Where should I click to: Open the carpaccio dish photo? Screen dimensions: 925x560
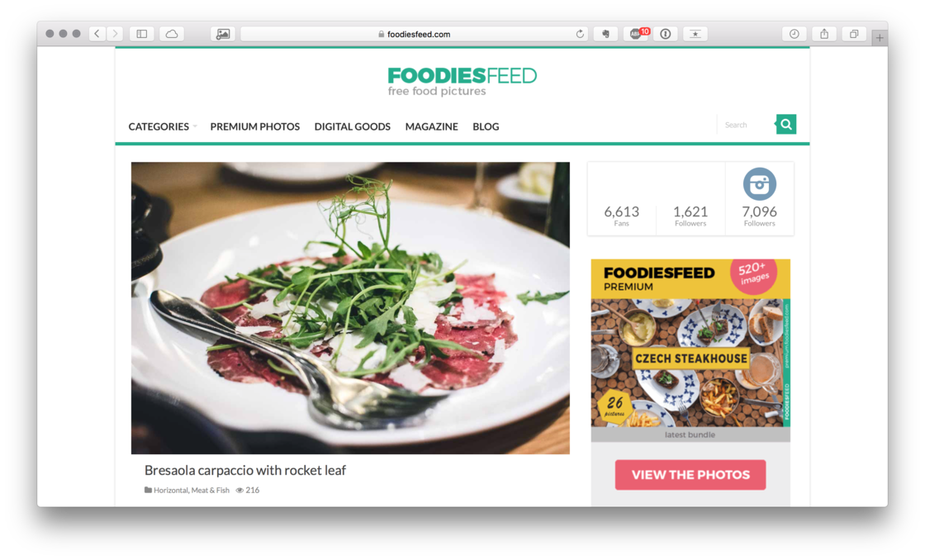point(350,308)
